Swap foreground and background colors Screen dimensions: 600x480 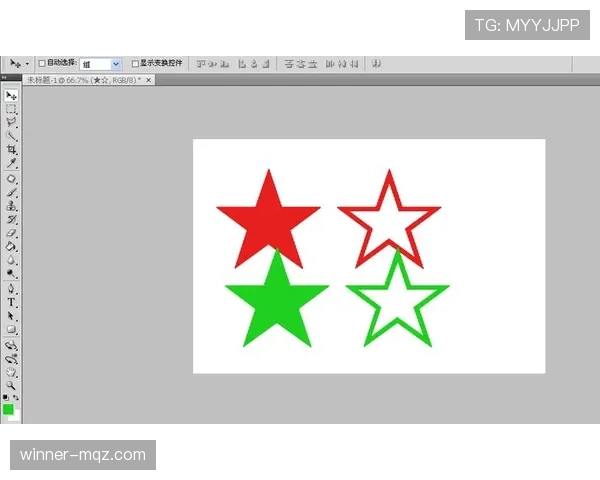(x=16, y=398)
